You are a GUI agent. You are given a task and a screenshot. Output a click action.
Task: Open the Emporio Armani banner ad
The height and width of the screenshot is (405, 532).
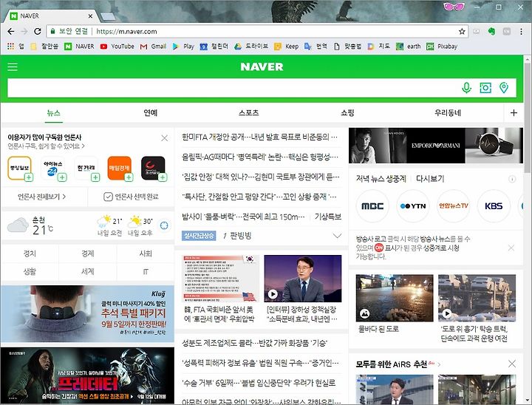click(x=436, y=146)
